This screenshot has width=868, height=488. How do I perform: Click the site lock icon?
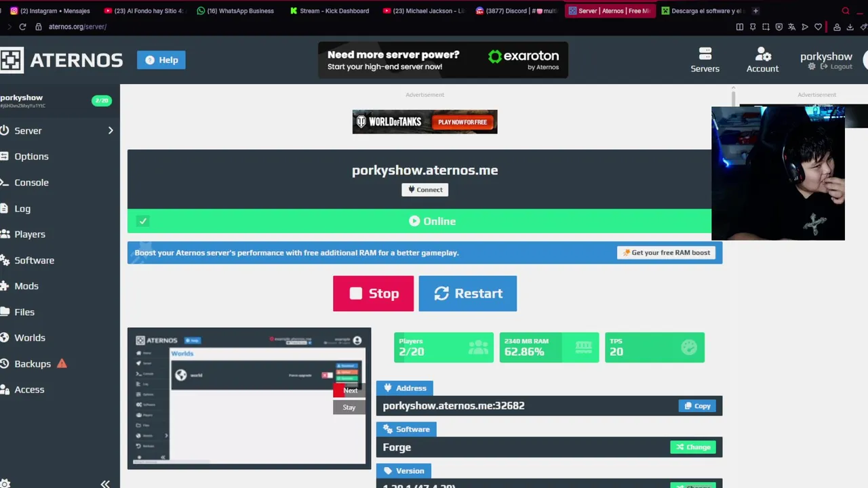click(39, 26)
